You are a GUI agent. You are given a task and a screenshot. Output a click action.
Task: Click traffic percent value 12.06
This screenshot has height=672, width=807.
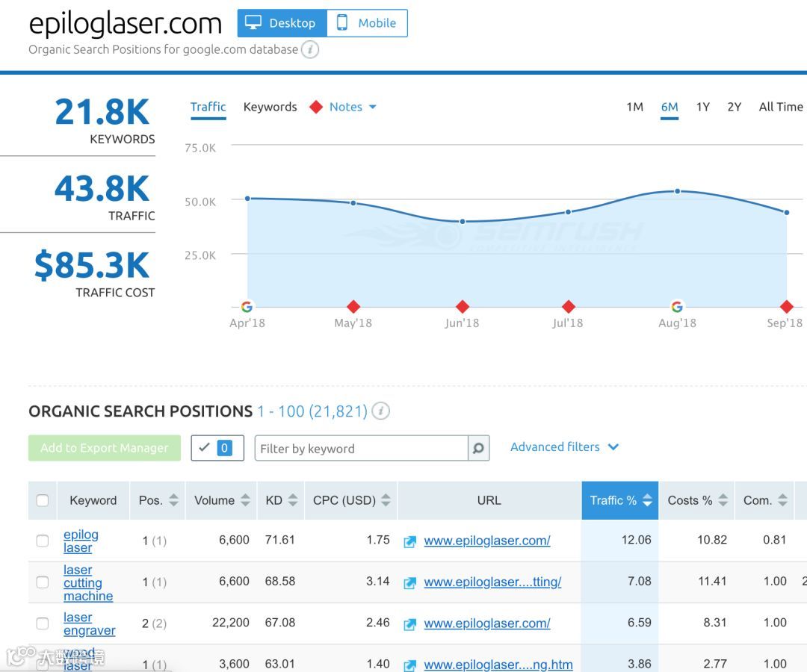636,540
